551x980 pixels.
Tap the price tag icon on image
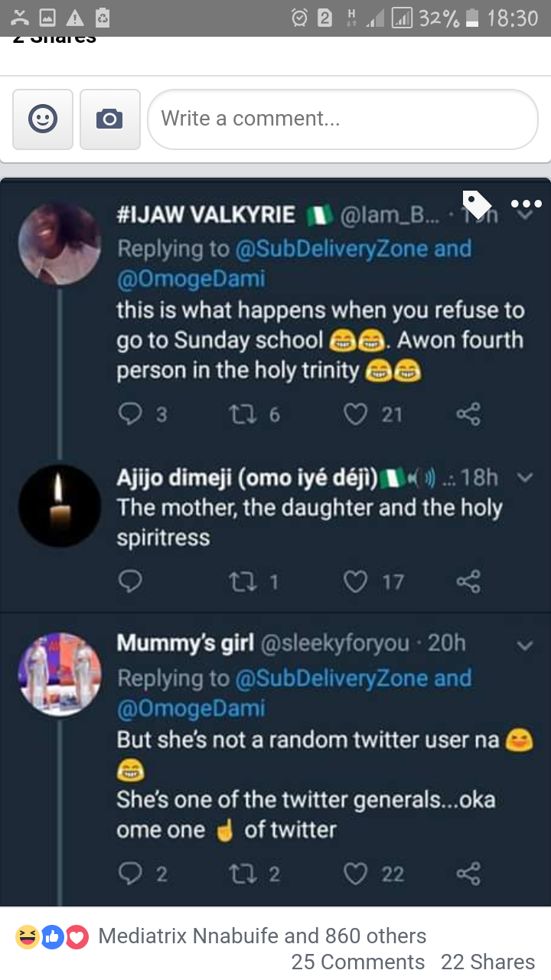point(477,204)
